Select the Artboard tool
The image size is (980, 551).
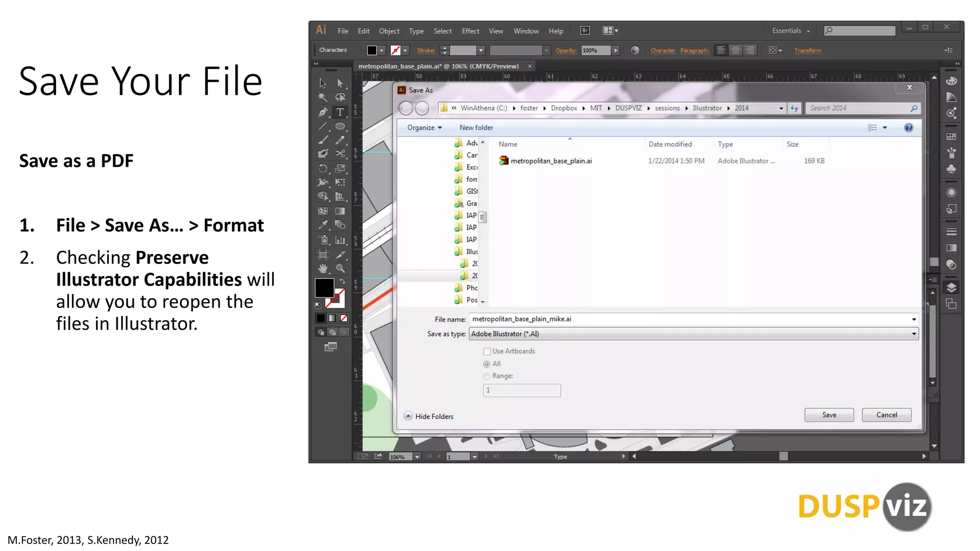pos(323,254)
